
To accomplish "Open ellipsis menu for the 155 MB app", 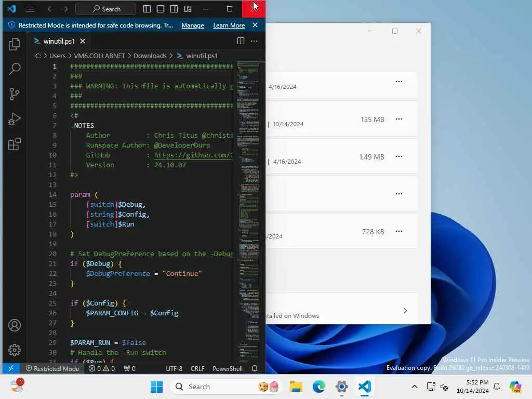I will pos(399,119).
